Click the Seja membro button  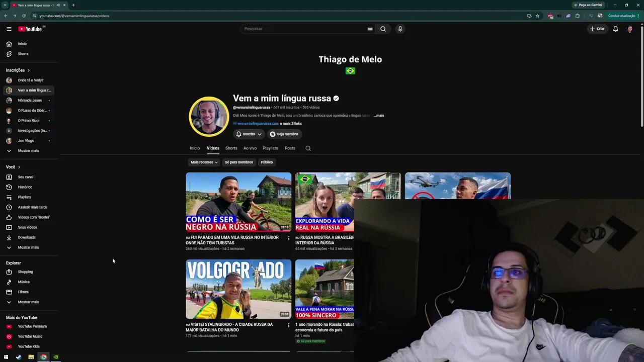284,134
